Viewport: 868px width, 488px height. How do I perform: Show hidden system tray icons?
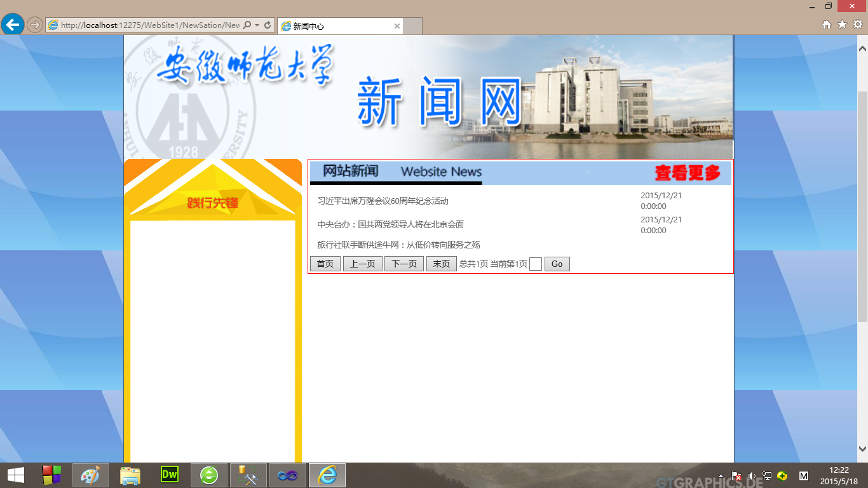point(721,476)
